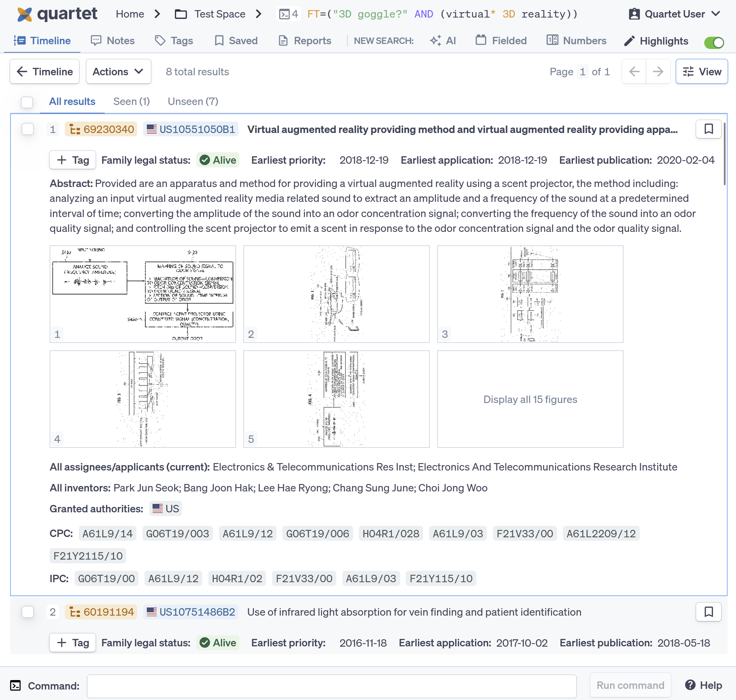Focus the Command input field
Screen dimensions: 736x700
(x=332, y=685)
